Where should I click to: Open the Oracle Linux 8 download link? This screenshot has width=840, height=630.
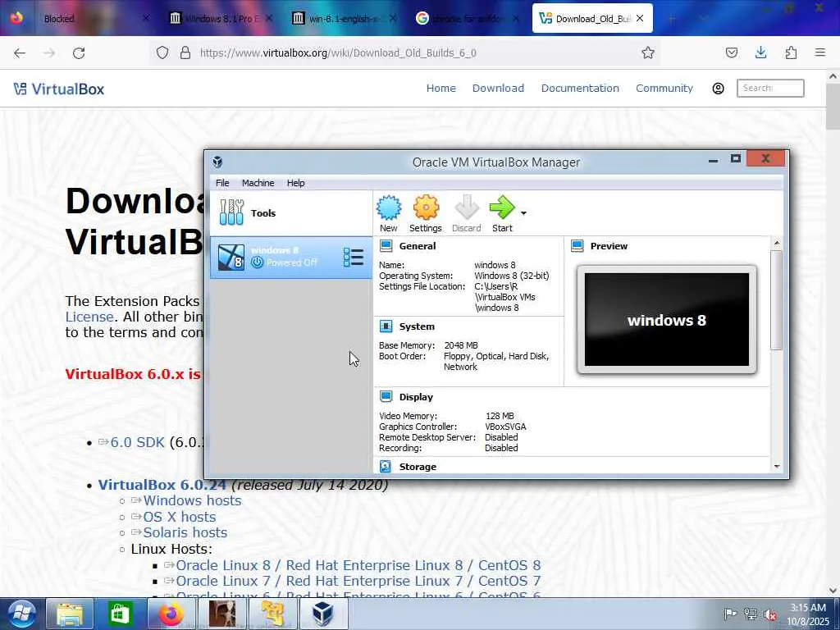358,565
